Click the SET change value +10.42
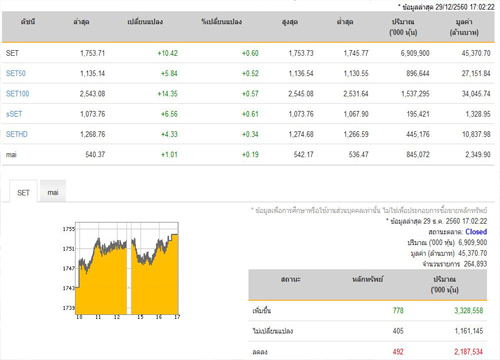 point(168,53)
